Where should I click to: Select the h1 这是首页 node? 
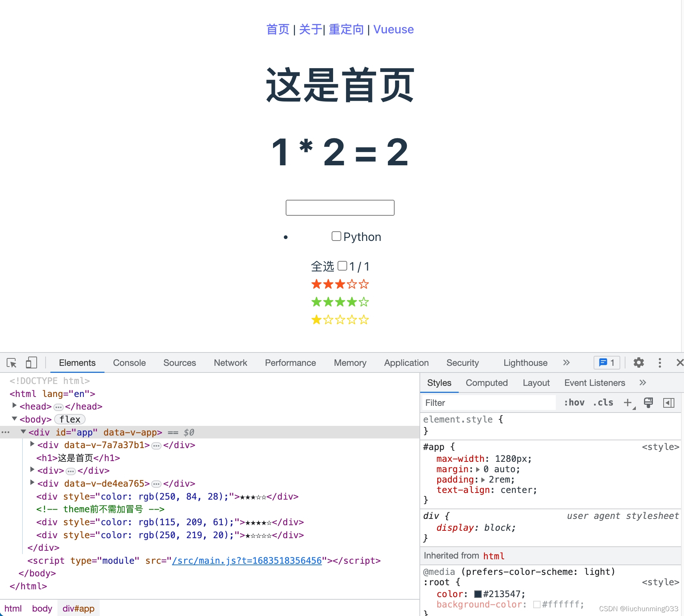[78, 458]
